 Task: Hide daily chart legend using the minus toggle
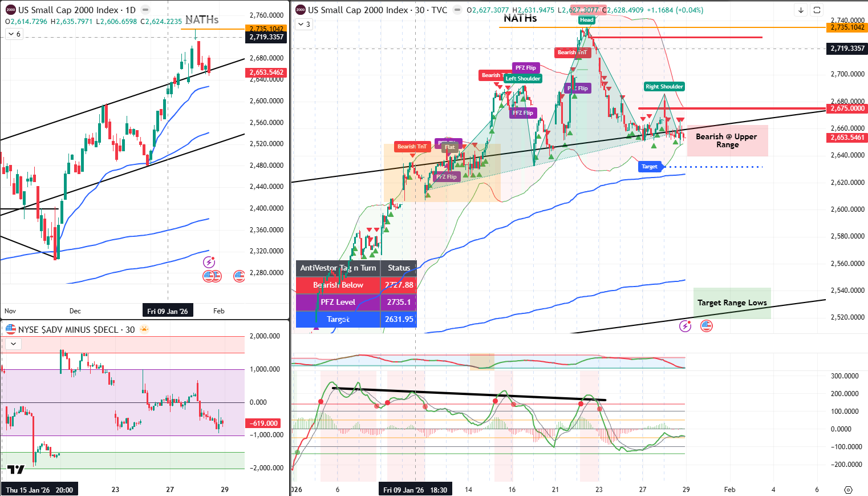145,10
